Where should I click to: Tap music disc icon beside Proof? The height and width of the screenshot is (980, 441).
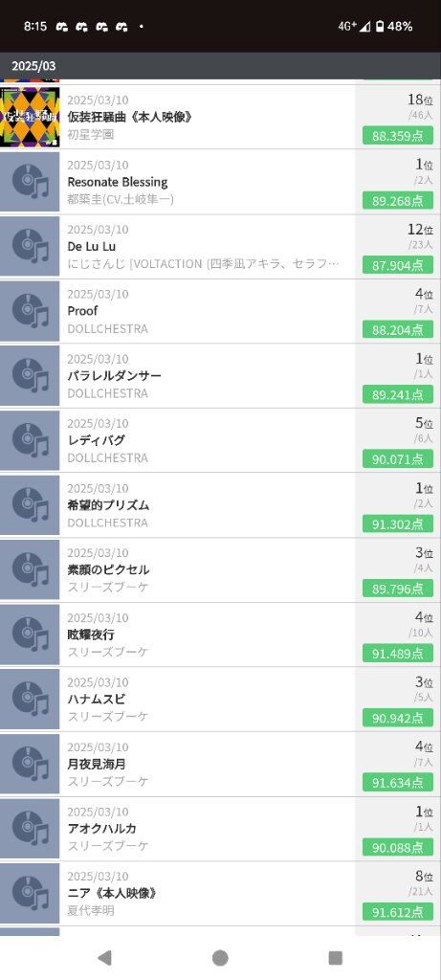coord(30,311)
